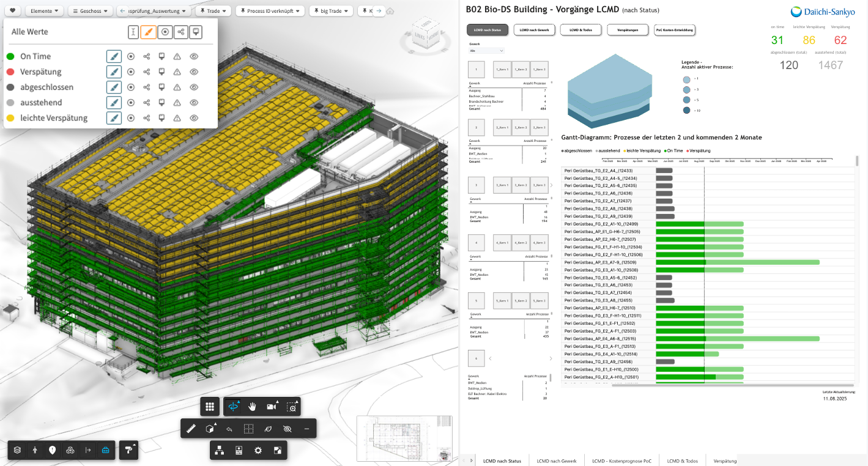
Task: Select the measure ruler tool
Action: point(191,429)
